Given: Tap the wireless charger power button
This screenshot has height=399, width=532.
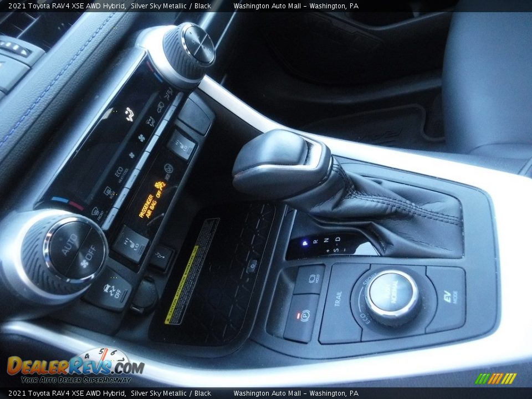Looking at the screenshot, I should (x=252, y=267).
